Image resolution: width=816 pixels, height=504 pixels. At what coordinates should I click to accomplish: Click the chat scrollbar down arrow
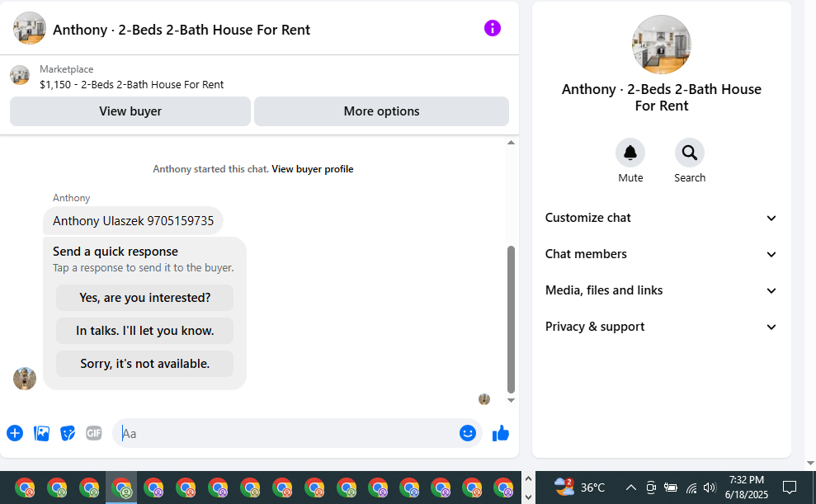511,400
